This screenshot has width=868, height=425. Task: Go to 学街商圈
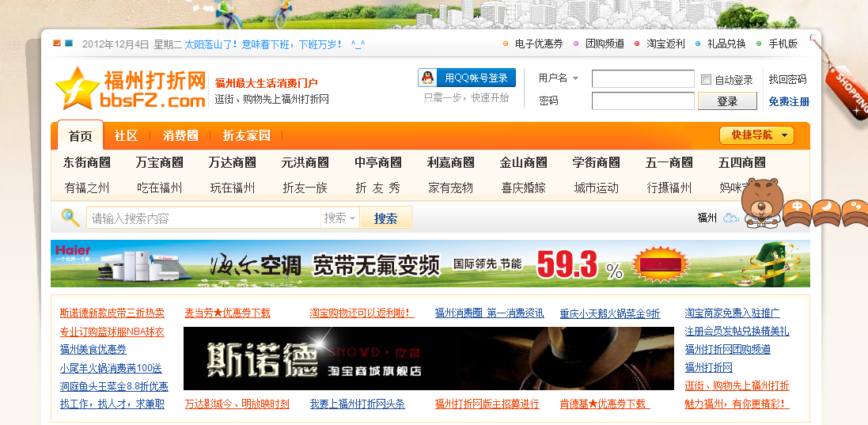click(596, 163)
